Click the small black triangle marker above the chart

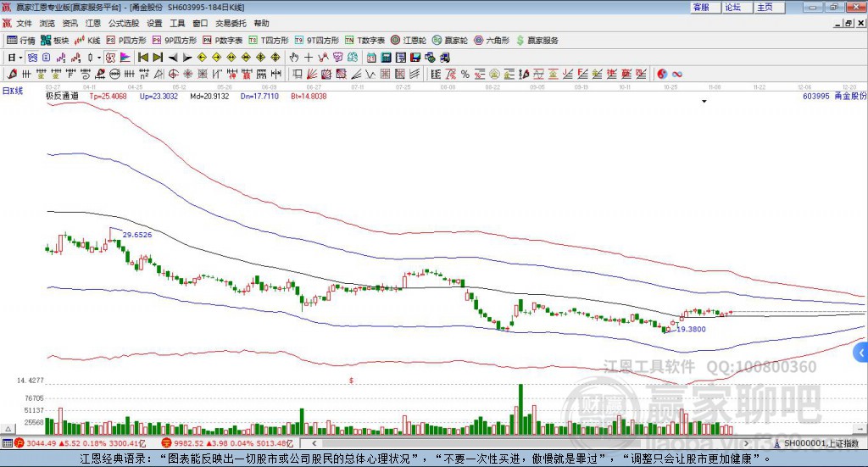(704, 102)
